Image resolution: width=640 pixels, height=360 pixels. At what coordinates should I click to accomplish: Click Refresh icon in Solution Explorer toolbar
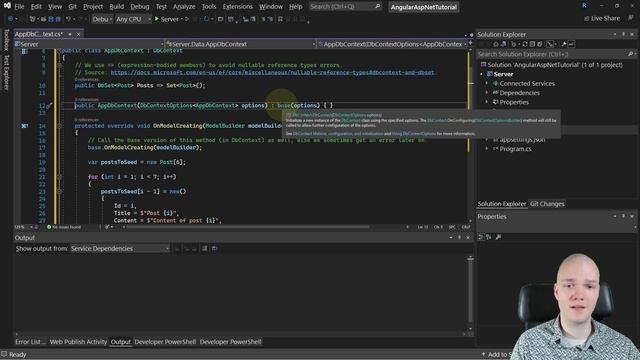(525, 44)
